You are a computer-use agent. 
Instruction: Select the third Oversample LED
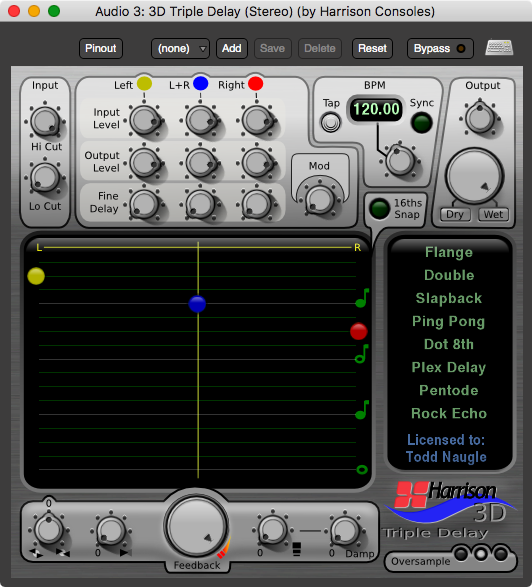tap(501, 554)
